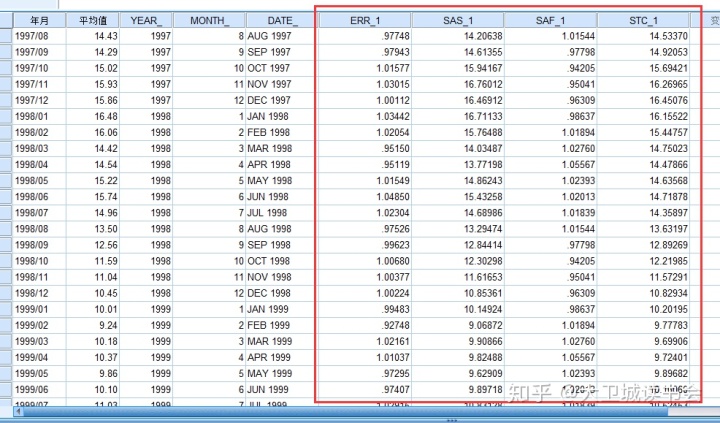Viewport: 720px width, 423px height.
Task: Click the ERR_1 cell 1.04850
Action: (365, 197)
